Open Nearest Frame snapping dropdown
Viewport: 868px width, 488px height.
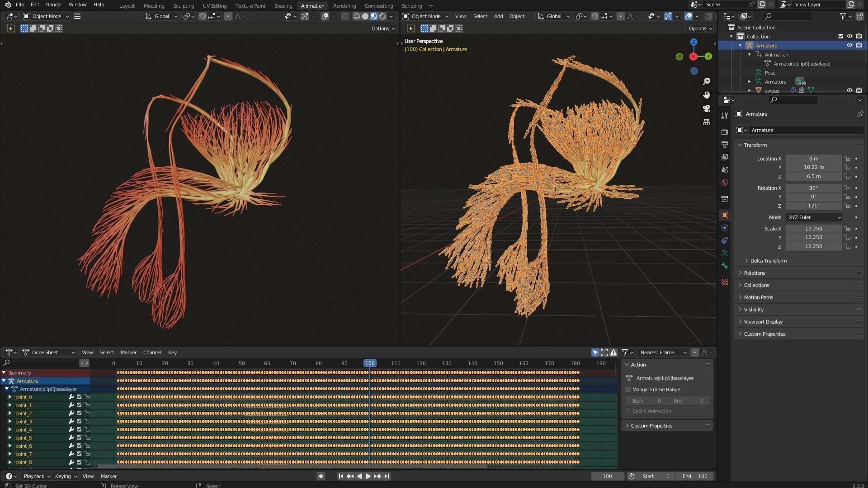coord(662,352)
